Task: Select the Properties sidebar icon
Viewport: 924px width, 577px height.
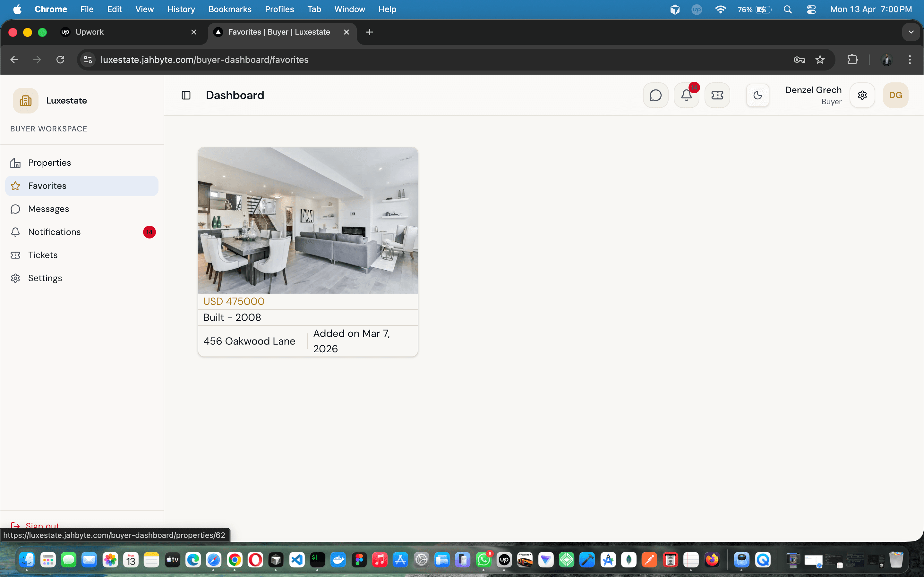Action: (x=15, y=163)
